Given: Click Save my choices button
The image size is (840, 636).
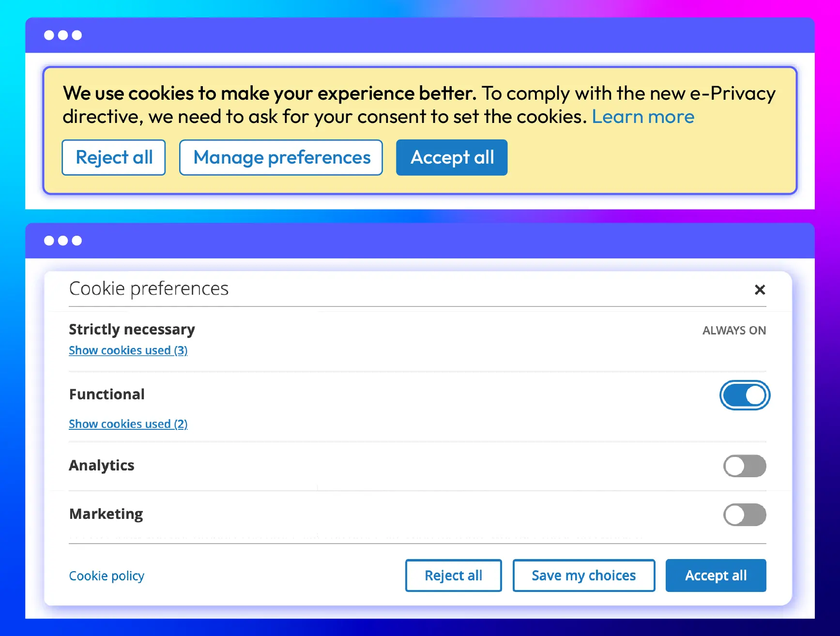Looking at the screenshot, I should coord(583,575).
